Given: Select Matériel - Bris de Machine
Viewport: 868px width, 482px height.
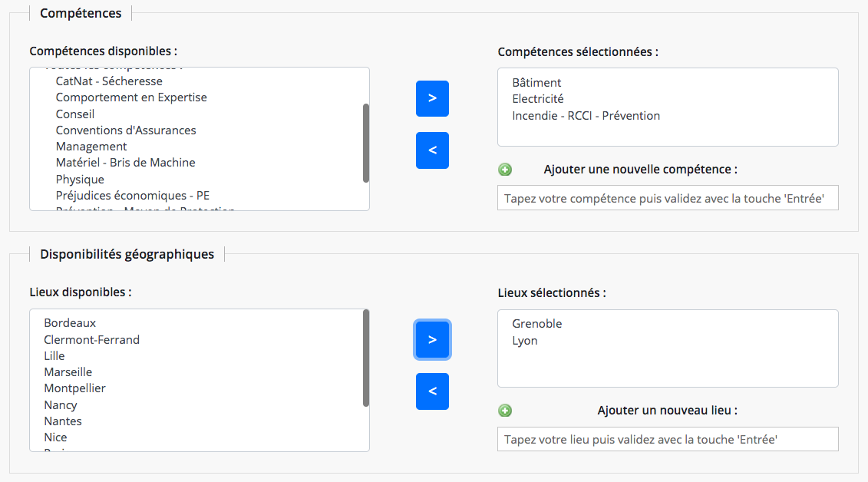Looking at the screenshot, I should coord(125,163).
